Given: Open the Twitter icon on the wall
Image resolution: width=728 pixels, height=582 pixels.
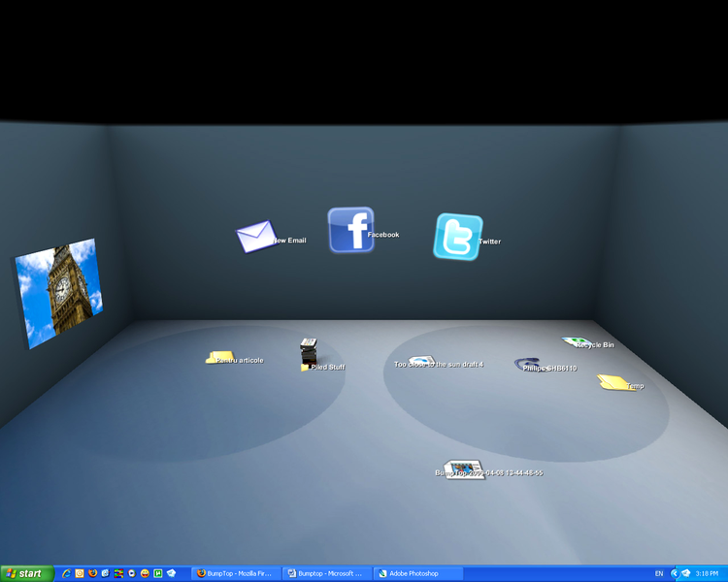Looking at the screenshot, I should [458, 237].
